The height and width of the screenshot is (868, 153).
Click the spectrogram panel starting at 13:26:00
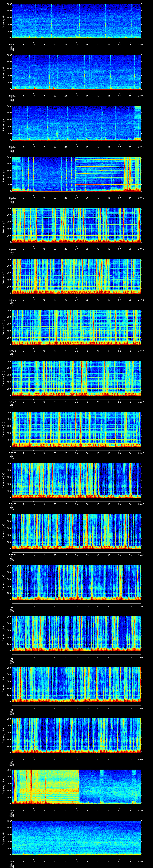coord(77,72)
